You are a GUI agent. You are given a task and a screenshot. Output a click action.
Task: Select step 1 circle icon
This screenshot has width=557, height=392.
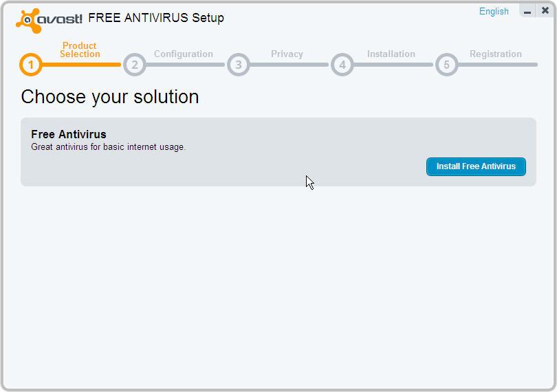[30, 65]
